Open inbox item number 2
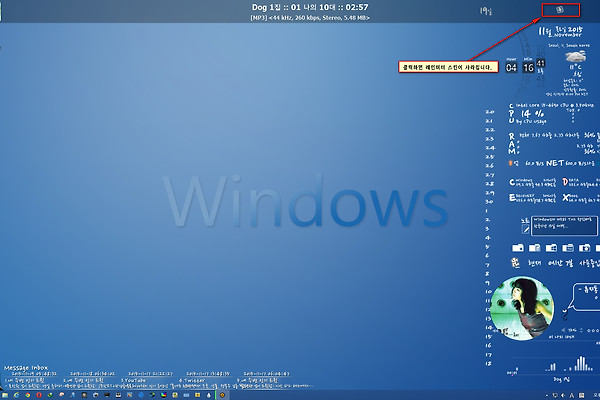600x400 pixels. [x=83, y=380]
